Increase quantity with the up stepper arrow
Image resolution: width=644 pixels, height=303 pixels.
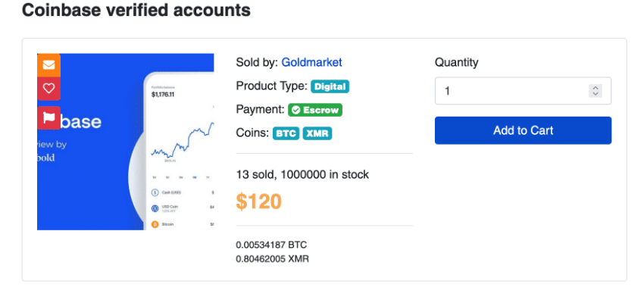click(596, 88)
